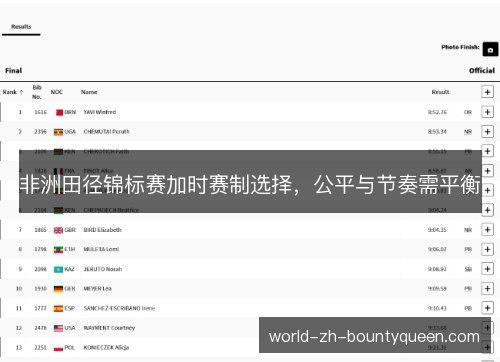Expand details for YAVI Winfred row
The image size is (500, 362).
(x=487, y=112)
